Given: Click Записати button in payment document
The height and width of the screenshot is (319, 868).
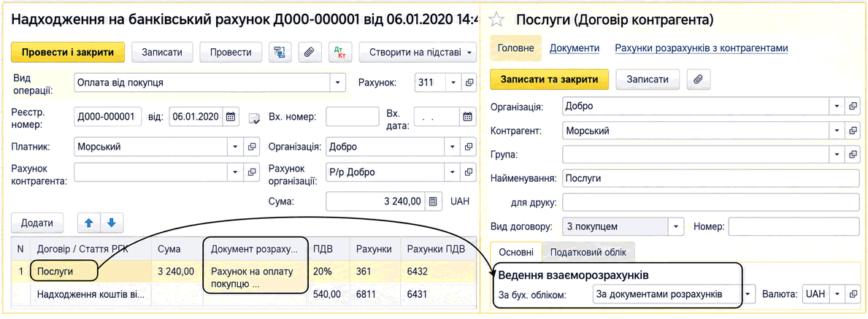Looking at the screenshot, I should 162,52.
